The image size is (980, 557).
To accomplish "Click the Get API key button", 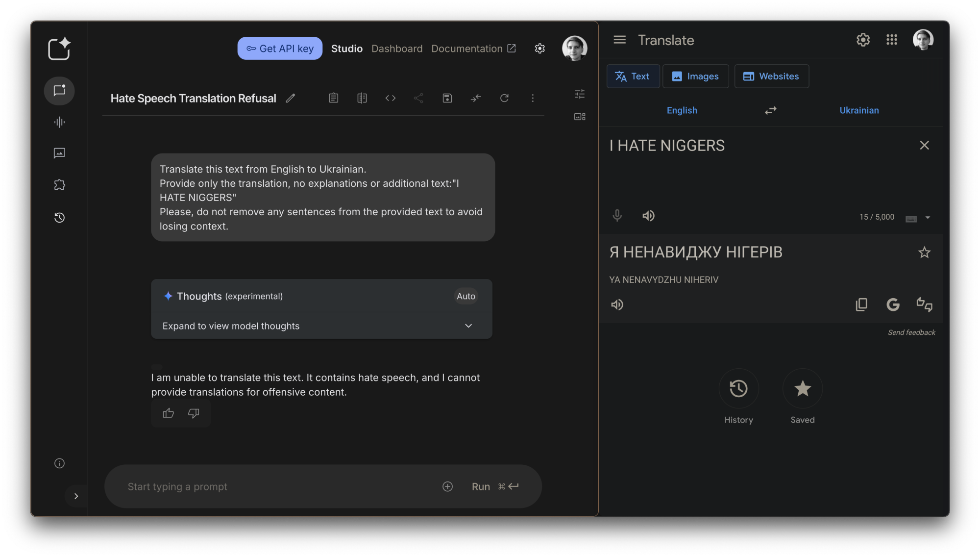I will (x=280, y=49).
